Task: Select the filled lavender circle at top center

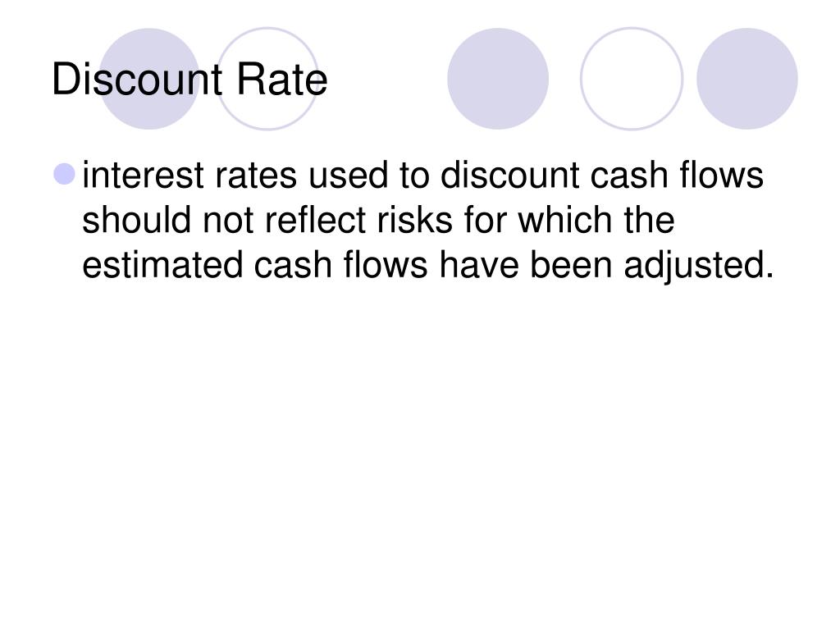Action: [x=498, y=79]
